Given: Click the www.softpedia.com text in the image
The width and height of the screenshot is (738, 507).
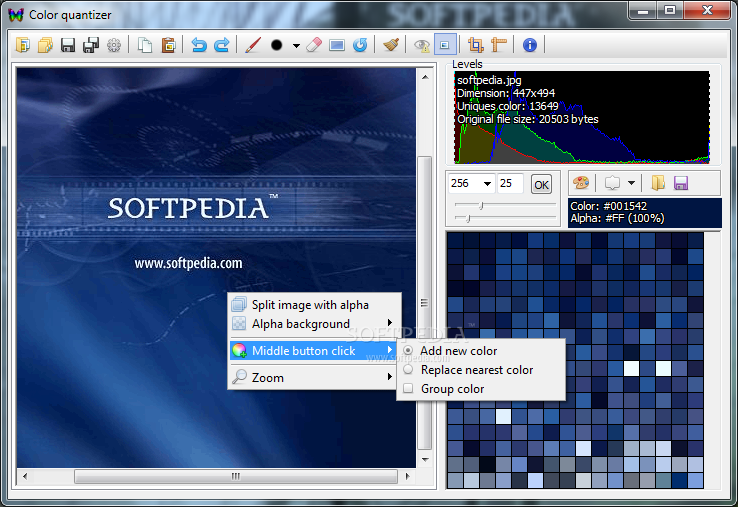Looking at the screenshot, I should tap(188, 263).
